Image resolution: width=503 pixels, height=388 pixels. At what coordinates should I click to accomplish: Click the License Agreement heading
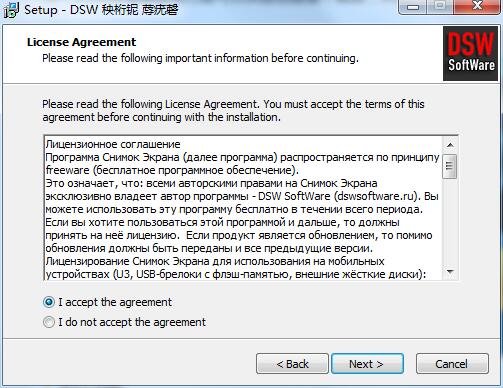click(x=82, y=42)
